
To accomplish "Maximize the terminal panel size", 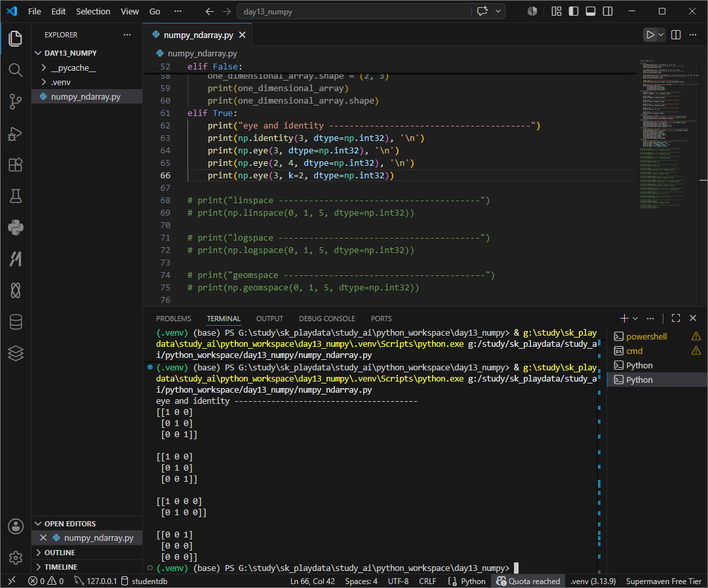I will 676,319.
